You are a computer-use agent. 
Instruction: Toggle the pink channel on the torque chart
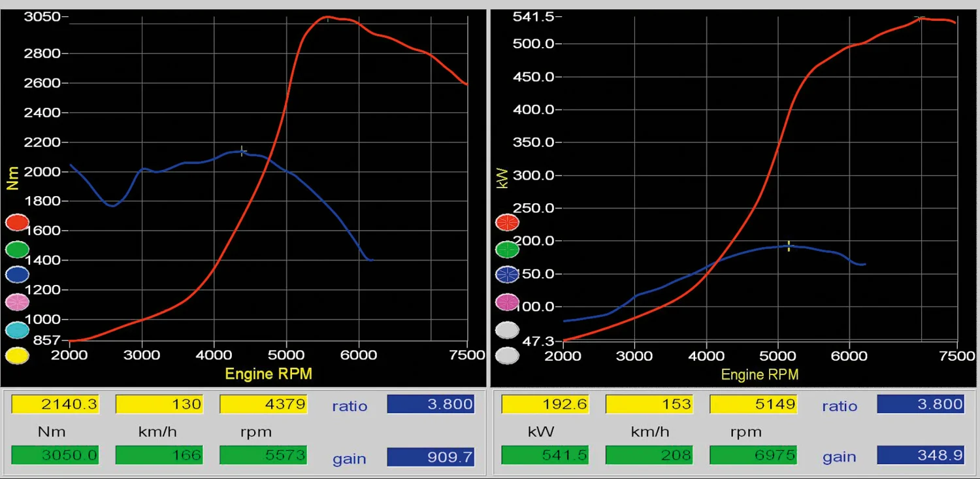click(x=17, y=302)
